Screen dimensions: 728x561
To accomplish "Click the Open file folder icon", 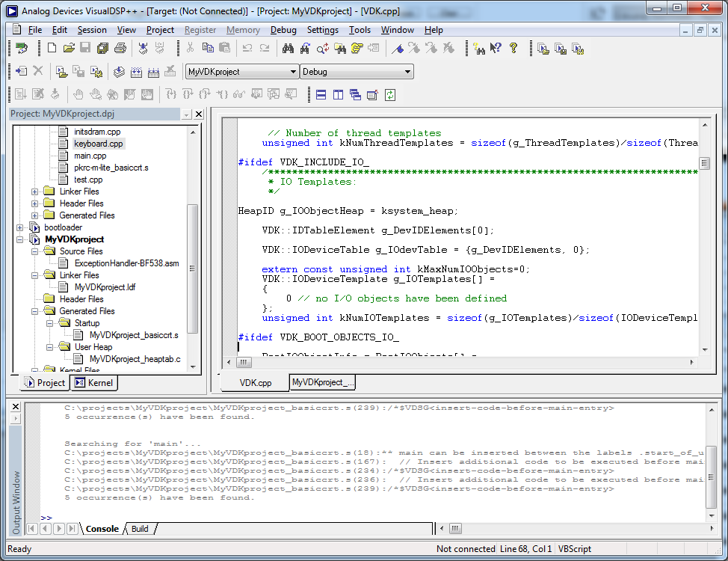I will coord(69,49).
